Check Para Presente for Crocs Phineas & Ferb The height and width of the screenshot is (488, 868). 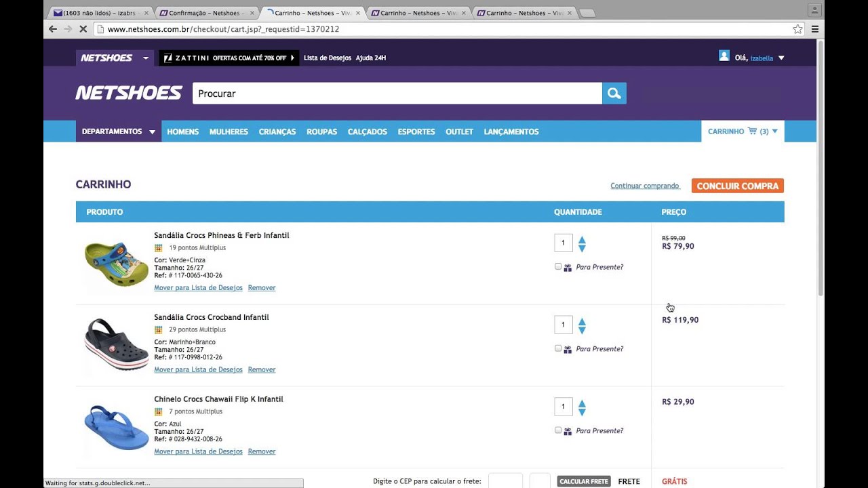pyautogui.click(x=558, y=266)
